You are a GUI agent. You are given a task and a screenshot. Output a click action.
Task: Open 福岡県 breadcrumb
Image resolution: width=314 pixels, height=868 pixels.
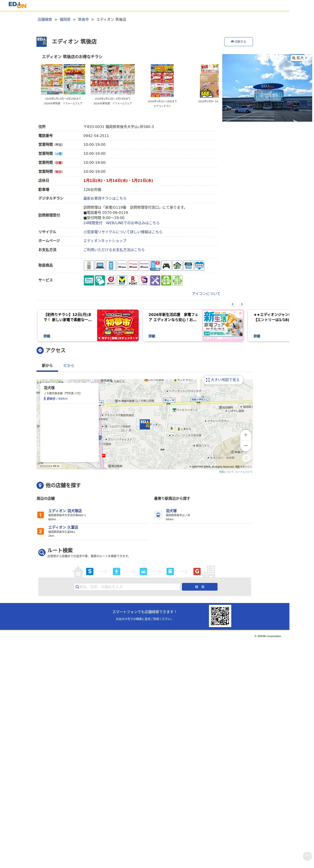(x=65, y=20)
